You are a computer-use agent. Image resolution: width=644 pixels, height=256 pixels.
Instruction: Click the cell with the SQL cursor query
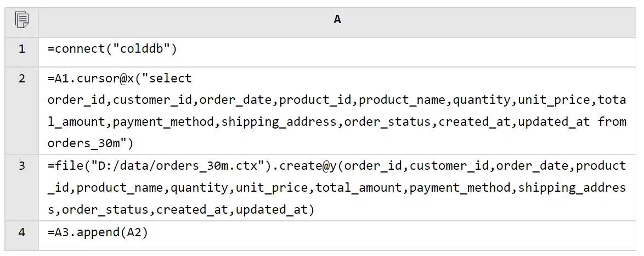[x=337, y=111]
